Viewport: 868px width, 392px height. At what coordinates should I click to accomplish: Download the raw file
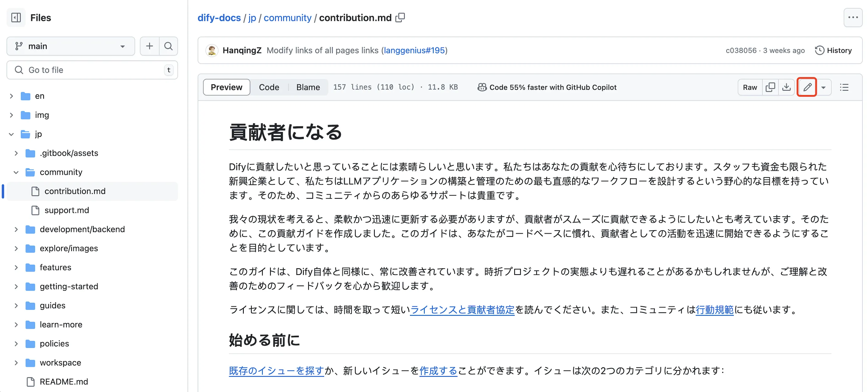click(x=786, y=87)
